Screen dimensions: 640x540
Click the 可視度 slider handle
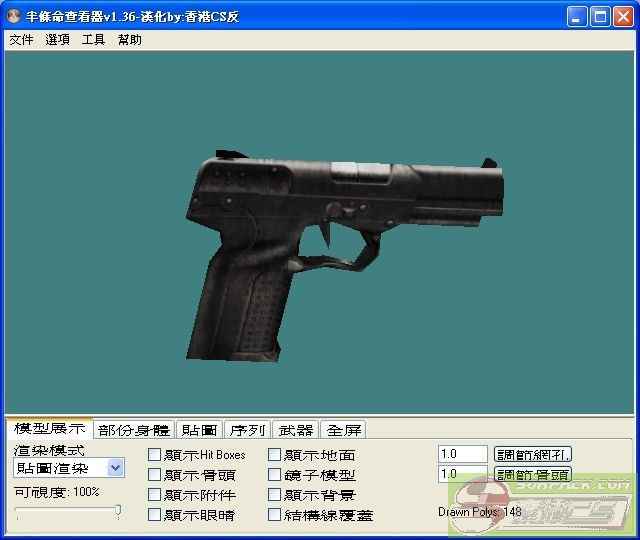(x=118, y=510)
